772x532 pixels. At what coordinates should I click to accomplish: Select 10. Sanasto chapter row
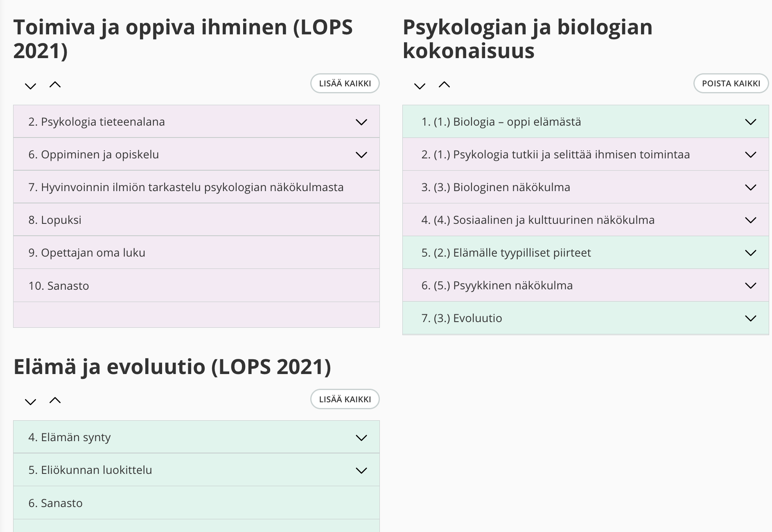point(59,286)
